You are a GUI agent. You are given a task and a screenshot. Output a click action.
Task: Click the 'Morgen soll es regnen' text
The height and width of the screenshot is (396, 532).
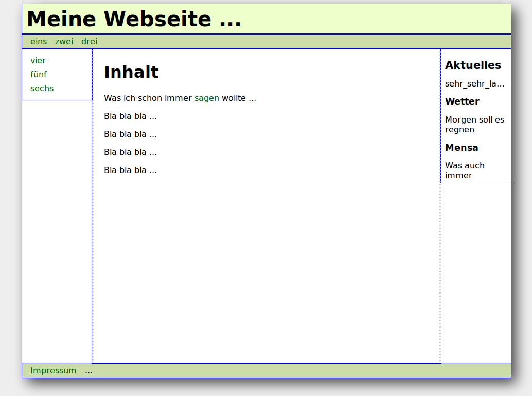474,125
